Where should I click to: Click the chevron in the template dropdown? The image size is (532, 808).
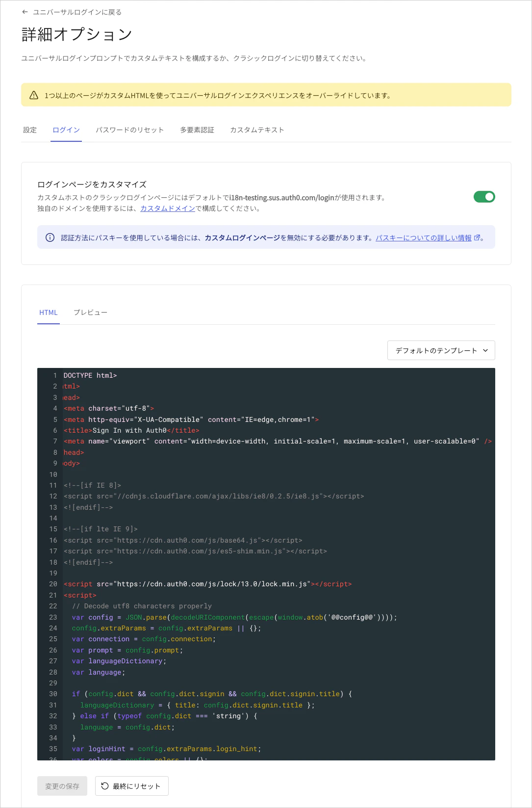pyautogui.click(x=485, y=350)
